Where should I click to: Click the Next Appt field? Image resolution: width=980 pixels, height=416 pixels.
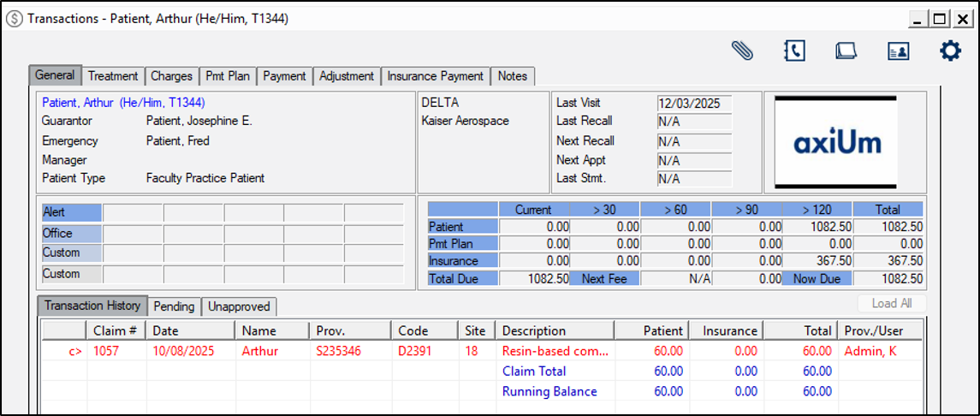694,161
